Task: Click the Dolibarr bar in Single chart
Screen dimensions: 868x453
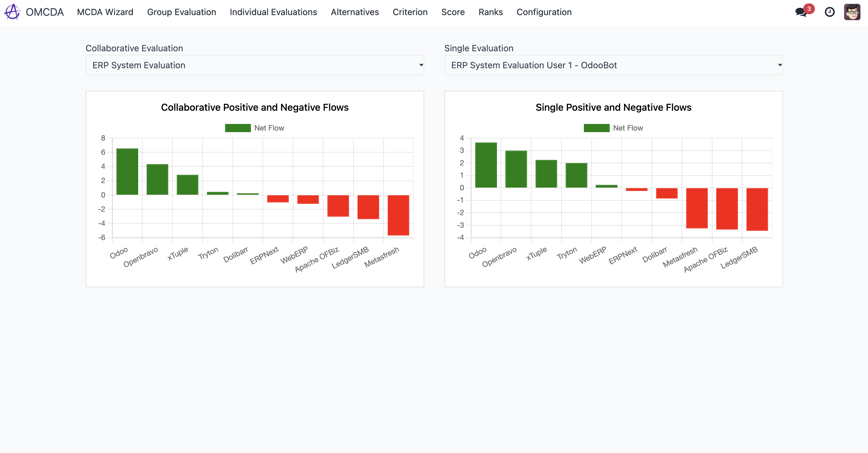Action: (667, 193)
